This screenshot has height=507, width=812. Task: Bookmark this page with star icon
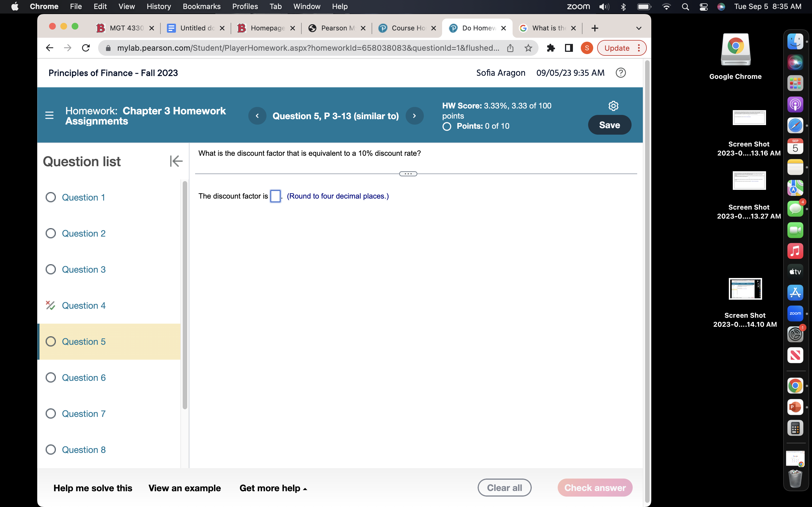point(528,48)
